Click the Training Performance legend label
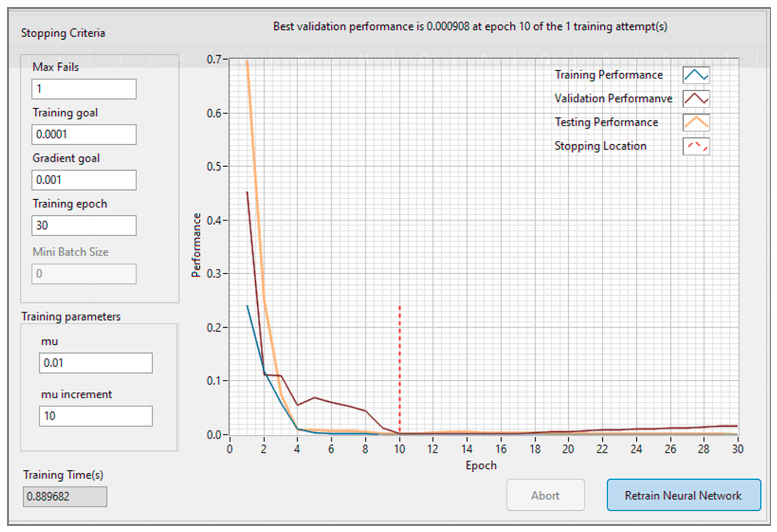This screenshot has height=532, width=777. [609, 75]
